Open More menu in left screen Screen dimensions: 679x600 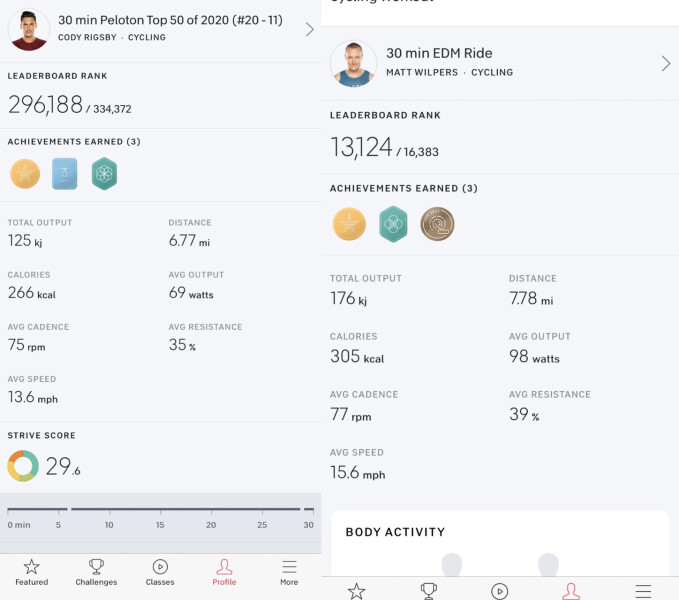(289, 572)
